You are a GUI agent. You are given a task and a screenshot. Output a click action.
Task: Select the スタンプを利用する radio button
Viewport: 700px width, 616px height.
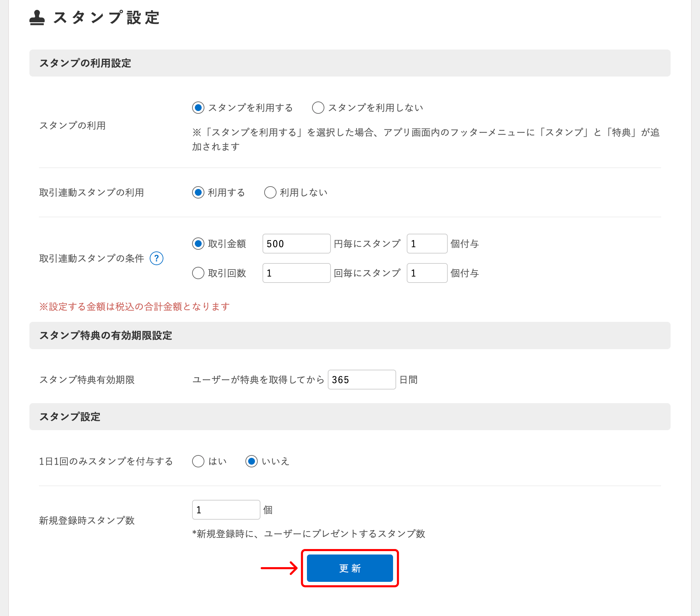coord(198,107)
